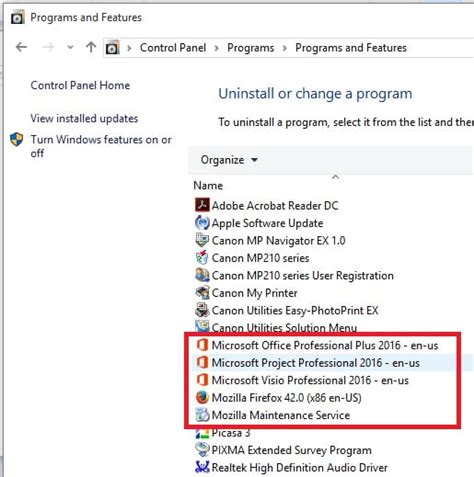Open View installed updates link
The width and height of the screenshot is (474, 477).
point(84,118)
